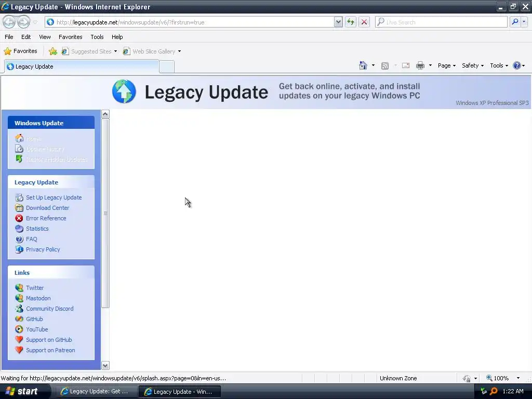Open the Safety command menu
Image resolution: width=532 pixels, height=399 pixels.
point(473,65)
